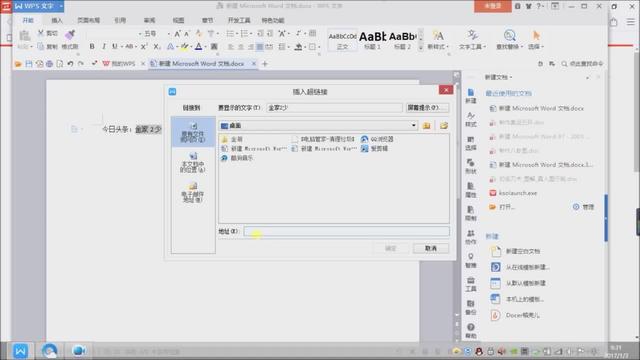Select the 'Existing file or web page' link option
The height and width of the screenshot is (360, 640).
click(193, 132)
